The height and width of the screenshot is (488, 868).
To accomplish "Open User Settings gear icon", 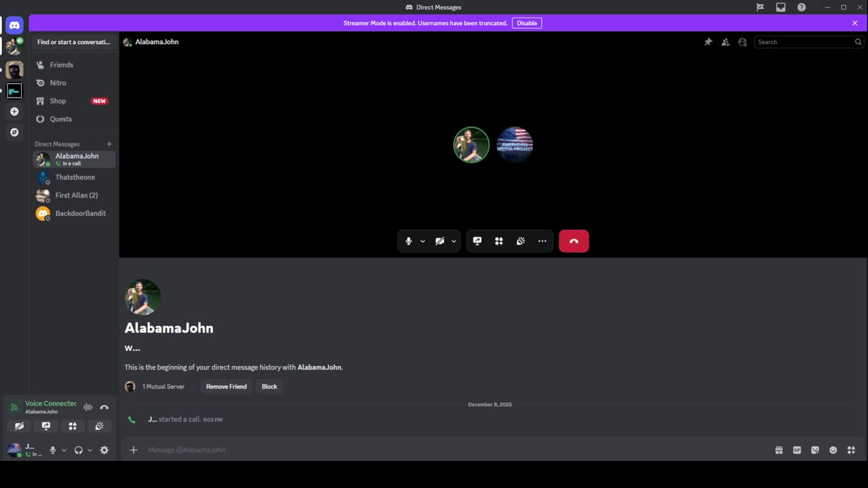I will pyautogui.click(x=104, y=450).
